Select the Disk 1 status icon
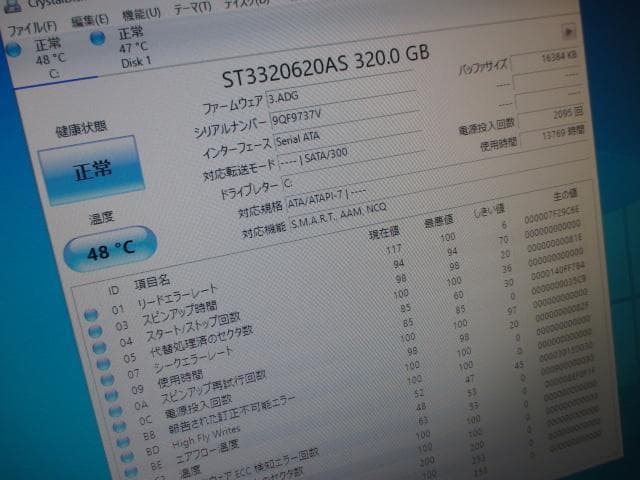This screenshot has width=640, height=480. (x=98, y=38)
